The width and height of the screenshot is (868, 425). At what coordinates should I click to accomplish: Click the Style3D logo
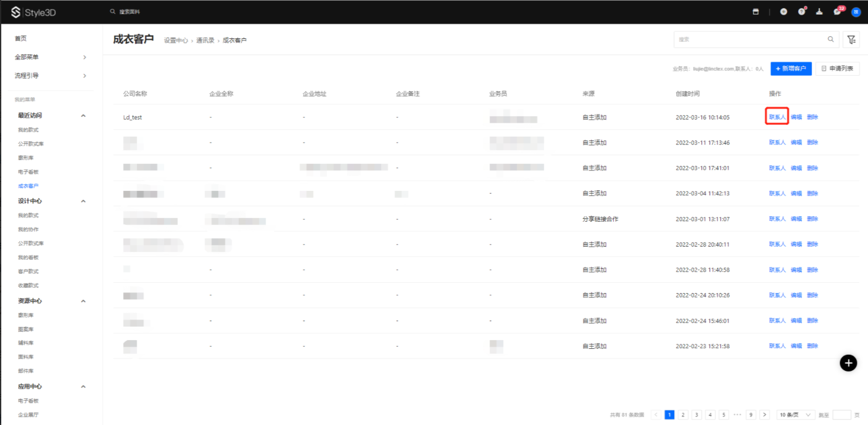coord(34,12)
